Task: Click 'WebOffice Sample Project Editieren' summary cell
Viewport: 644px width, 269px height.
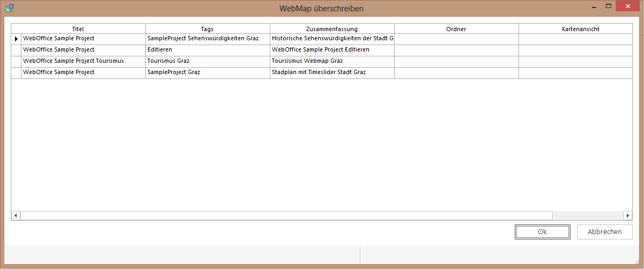Action: pyautogui.click(x=332, y=50)
